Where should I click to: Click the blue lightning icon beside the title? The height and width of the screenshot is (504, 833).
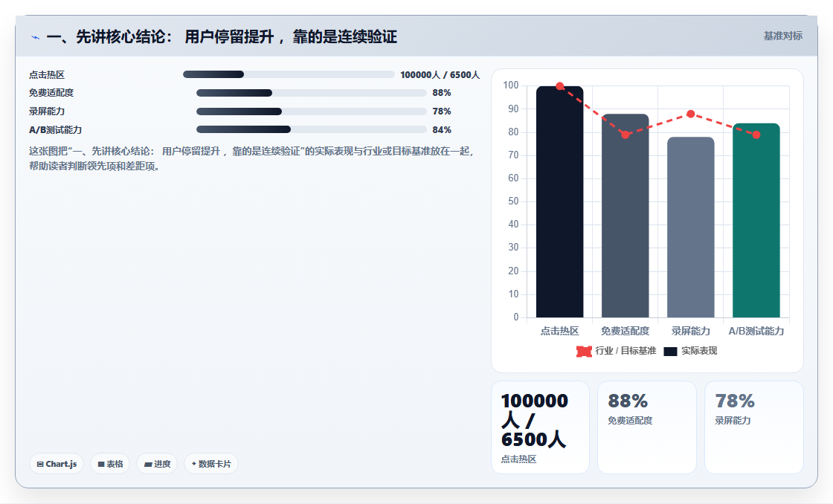tap(36, 37)
